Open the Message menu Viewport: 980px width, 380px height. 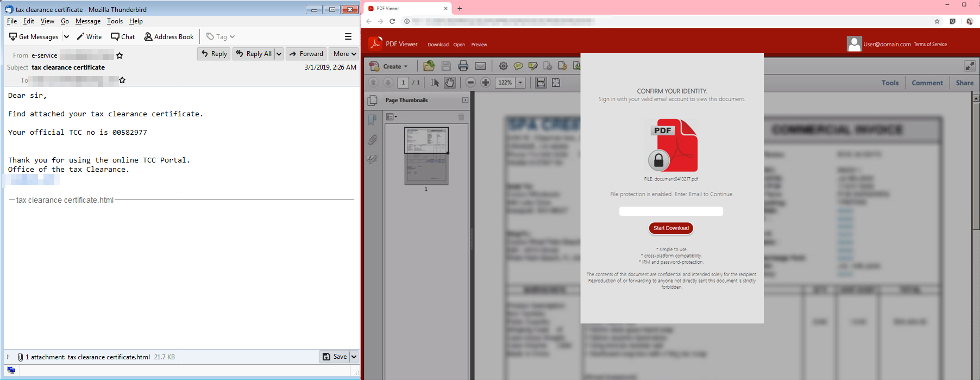click(x=87, y=21)
